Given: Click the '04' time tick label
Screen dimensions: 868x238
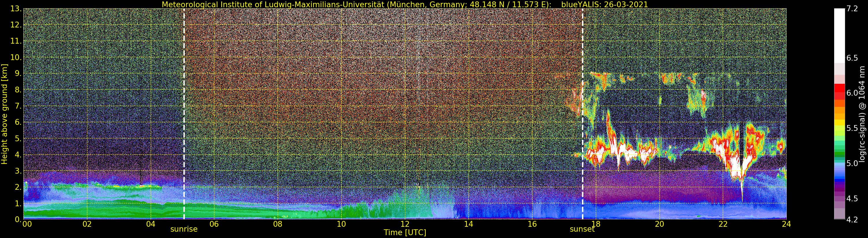Looking at the screenshot, I should pos(151,224).
